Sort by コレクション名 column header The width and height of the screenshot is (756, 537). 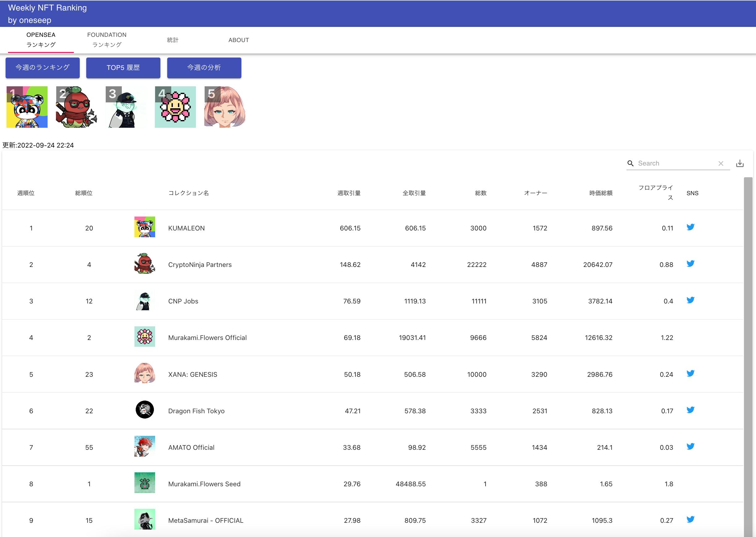(189, 193)
